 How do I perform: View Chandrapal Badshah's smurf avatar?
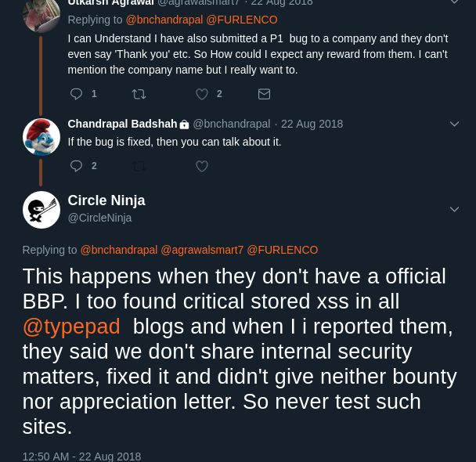[41, 137]
